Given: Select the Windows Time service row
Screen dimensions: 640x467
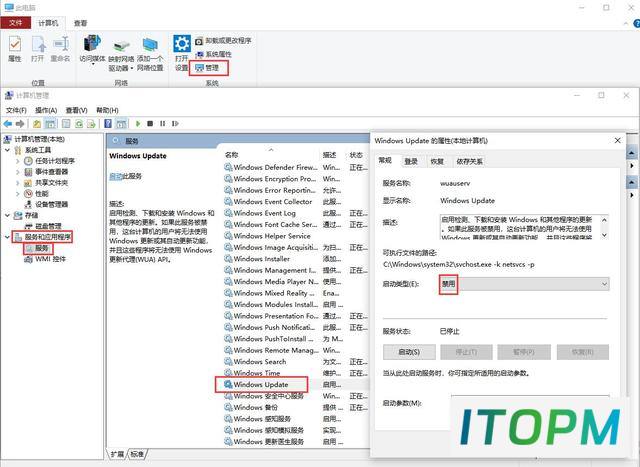Looking at the screenshot, I should tap(296, 373).
